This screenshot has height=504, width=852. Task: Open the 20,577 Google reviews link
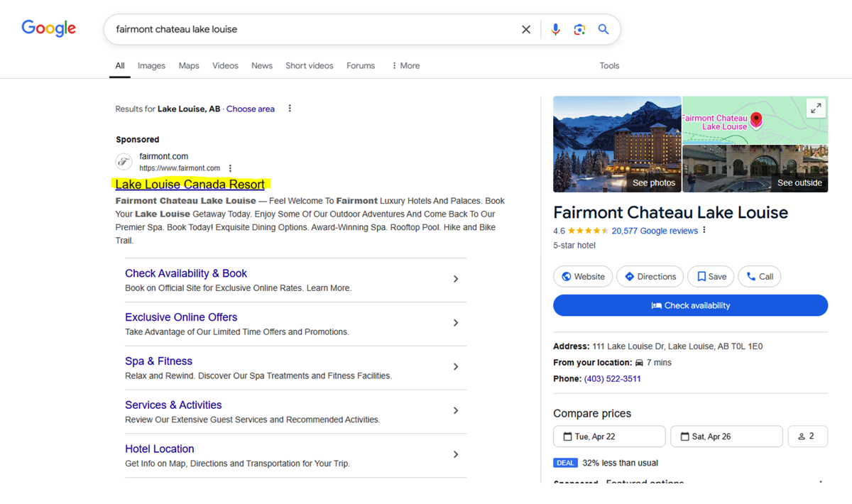coord(655,231)
